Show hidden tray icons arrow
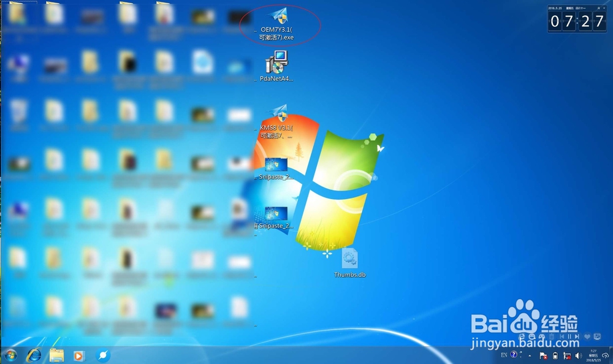 pyautogui.click(x=530, y=356)
